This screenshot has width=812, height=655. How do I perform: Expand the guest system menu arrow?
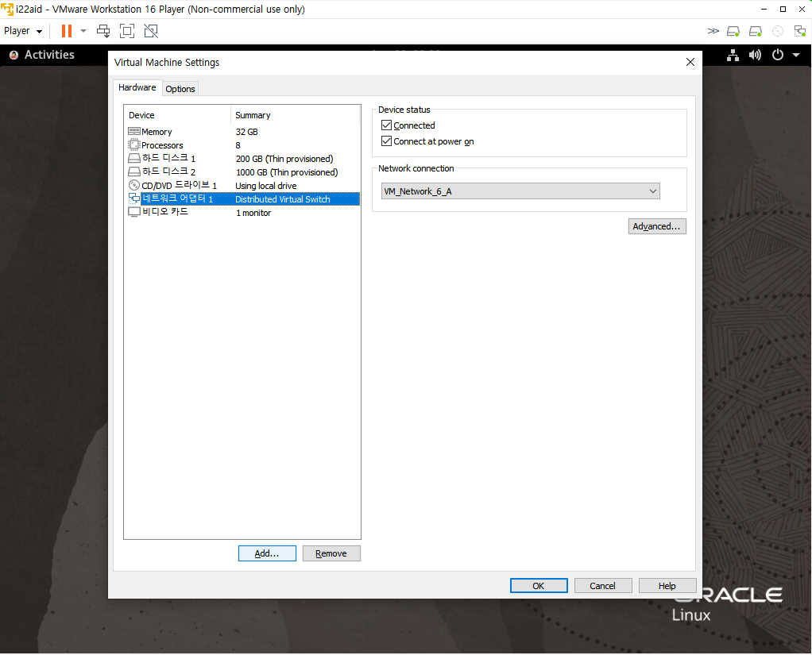pyautogui.click(x=796, y=55)
